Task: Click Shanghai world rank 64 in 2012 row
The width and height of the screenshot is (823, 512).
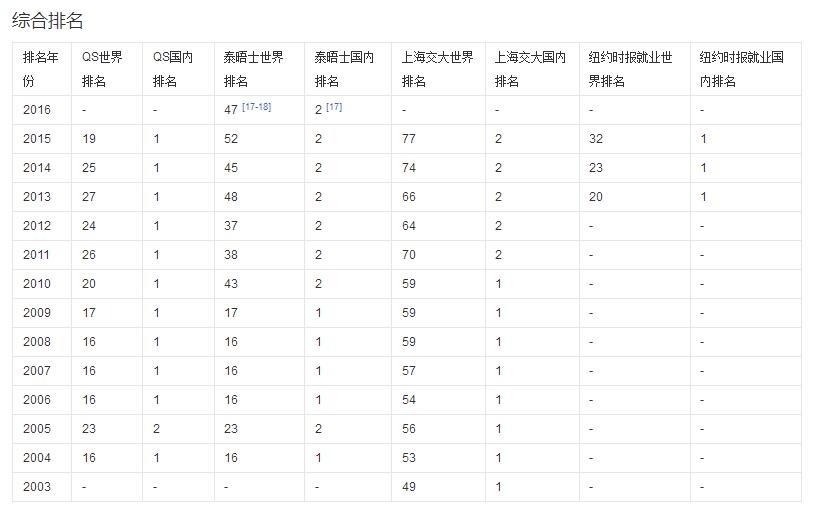Action: 409,225
